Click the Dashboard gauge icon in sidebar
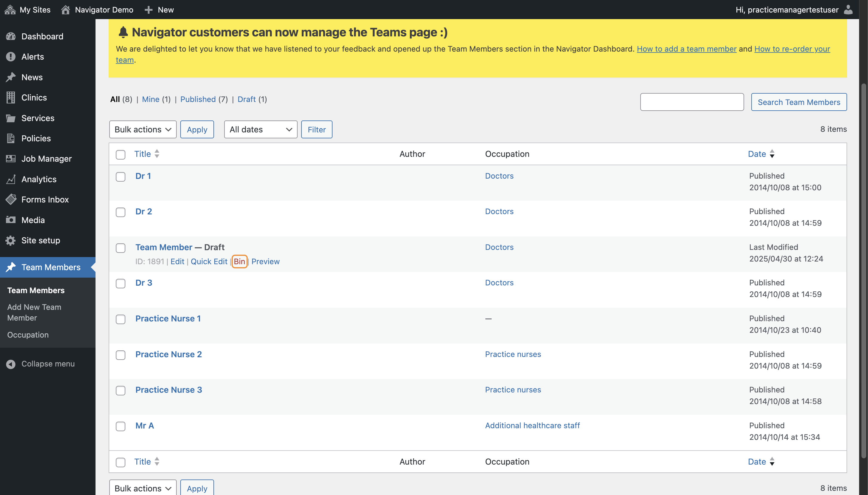 click(x=11, y=36)
